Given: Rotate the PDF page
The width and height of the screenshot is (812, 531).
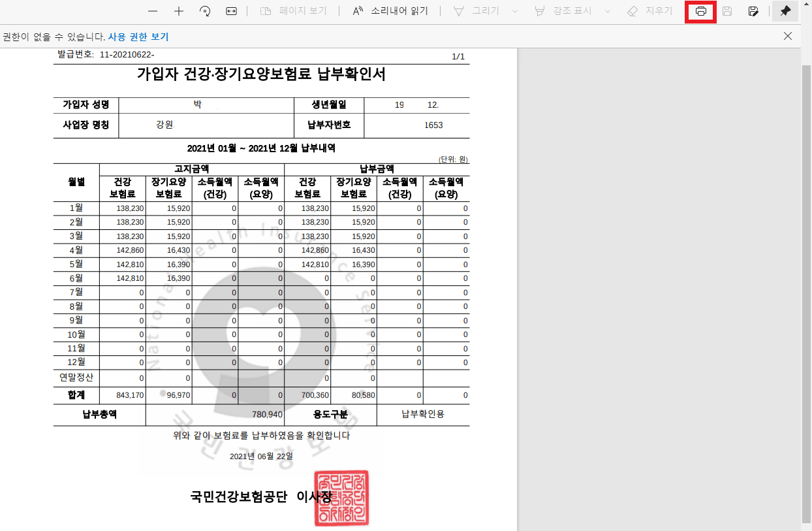Looking at the screenshot, I should click(x=205, y=11).
